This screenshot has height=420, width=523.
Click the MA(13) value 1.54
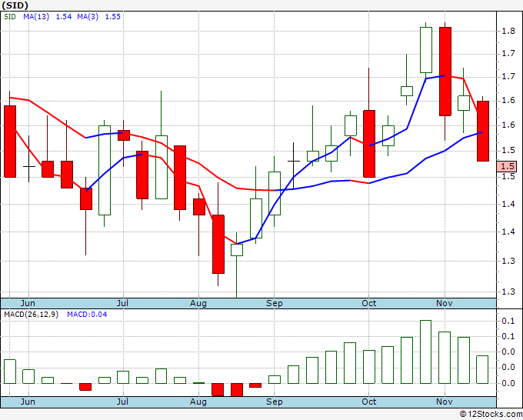coord(63,17)
